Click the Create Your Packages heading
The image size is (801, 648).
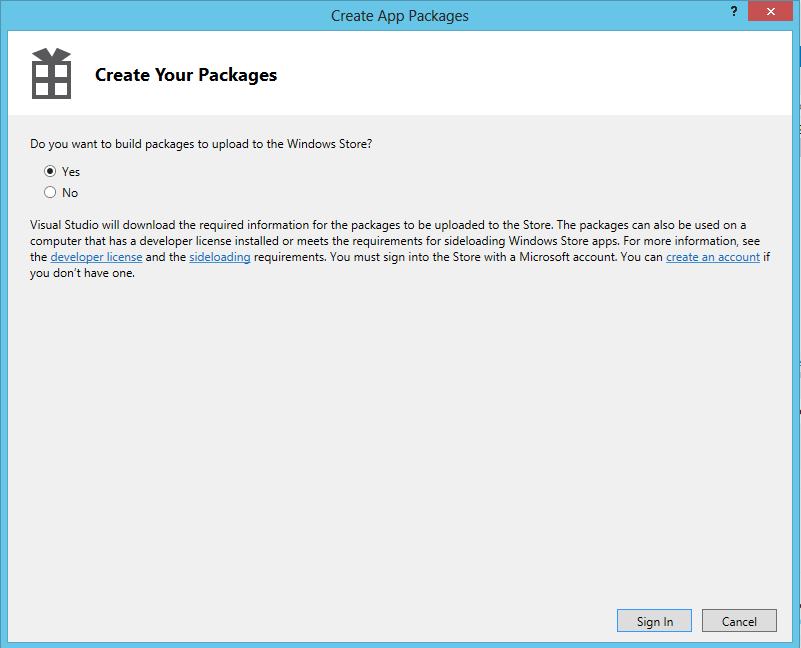click(186, 75)
